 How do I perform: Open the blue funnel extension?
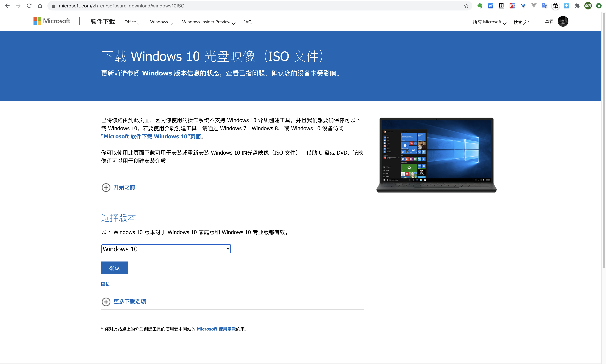click(x=523, y=6)
